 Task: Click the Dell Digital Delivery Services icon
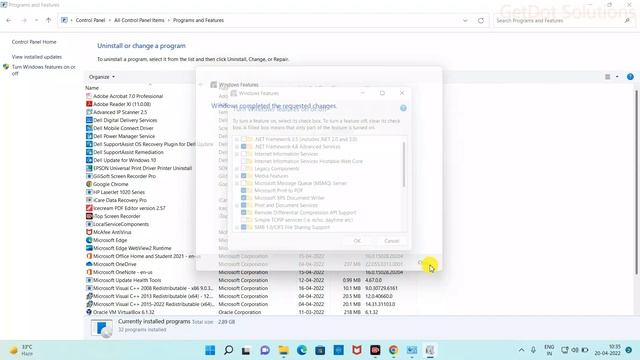click(x=89, y=120)
